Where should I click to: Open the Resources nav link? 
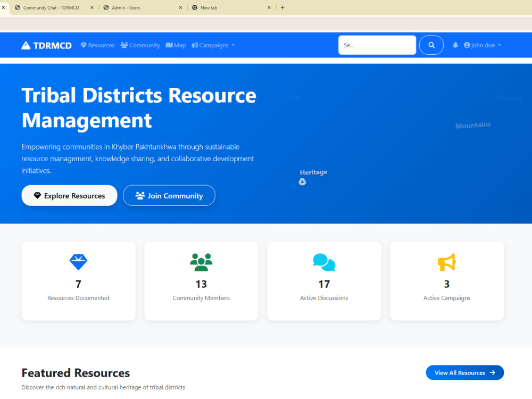tap(97, 45)
